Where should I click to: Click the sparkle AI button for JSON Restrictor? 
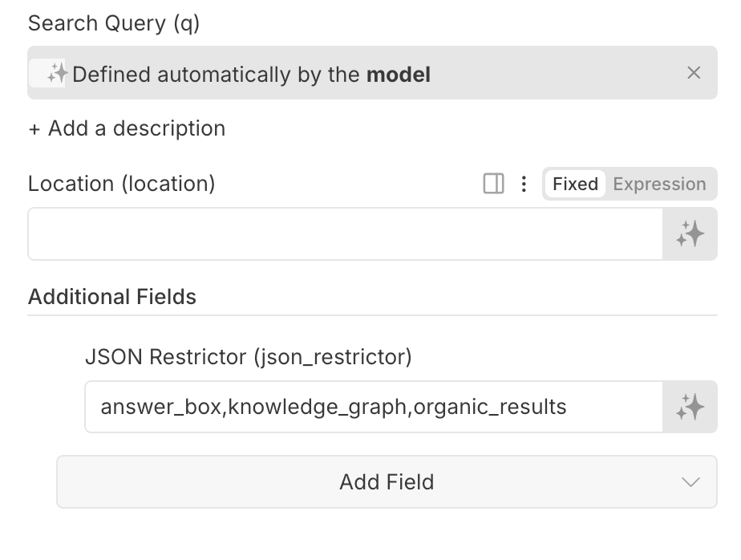(690, 407)
